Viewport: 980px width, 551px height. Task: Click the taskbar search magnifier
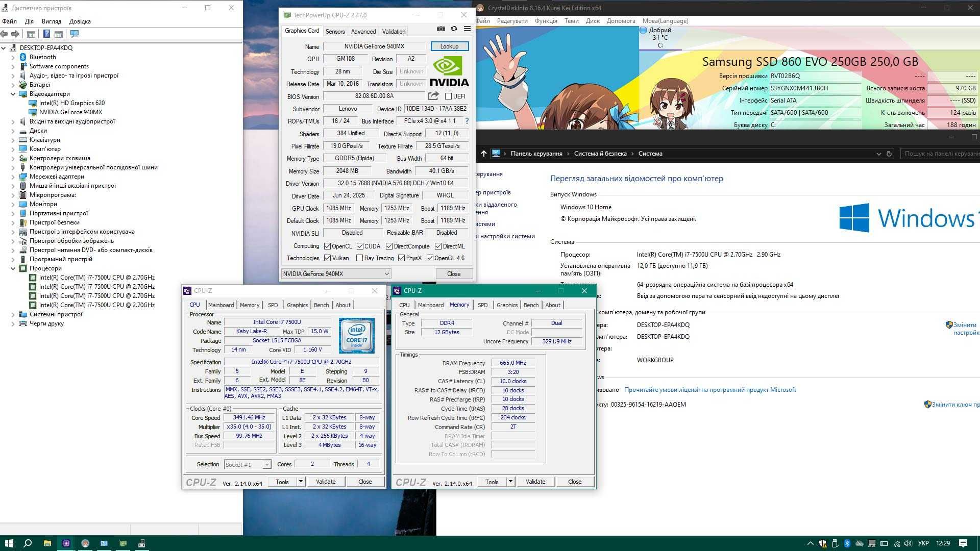click(28, 543)
